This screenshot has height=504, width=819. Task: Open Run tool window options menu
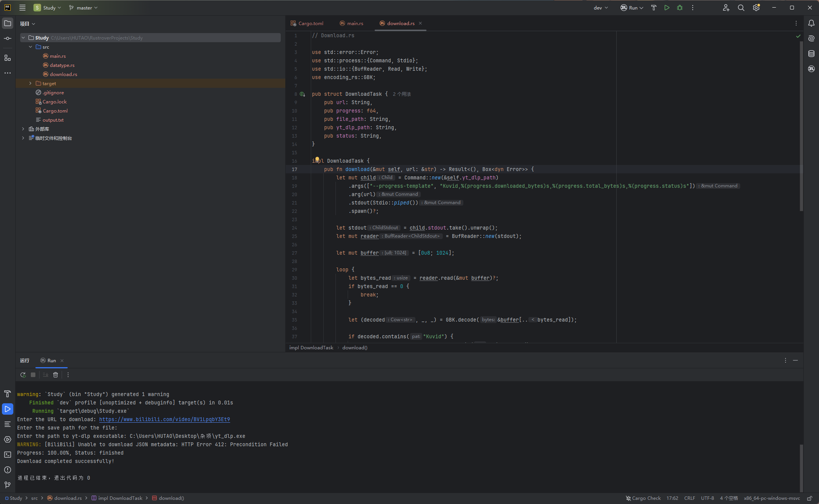786,360
